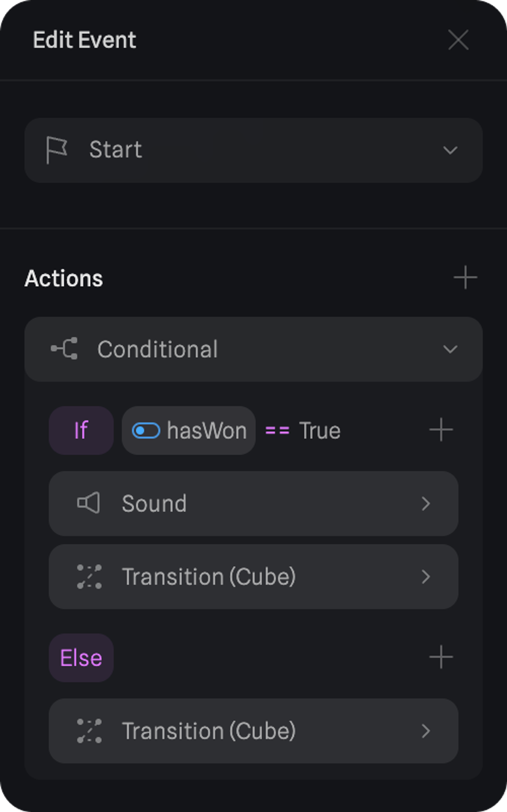Screen dimensions: 507x812
Task: Add an action to the Else branch
Action: [x=441, y=657]
